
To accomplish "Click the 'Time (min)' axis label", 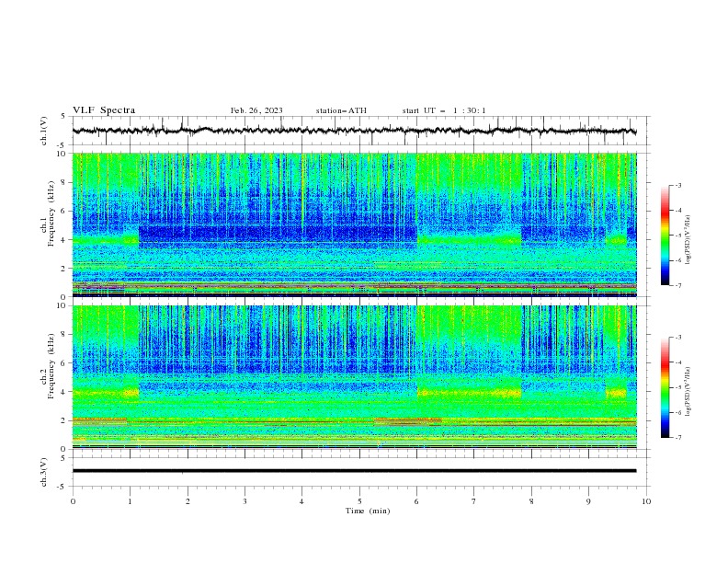I will click(x=368, y=511).
